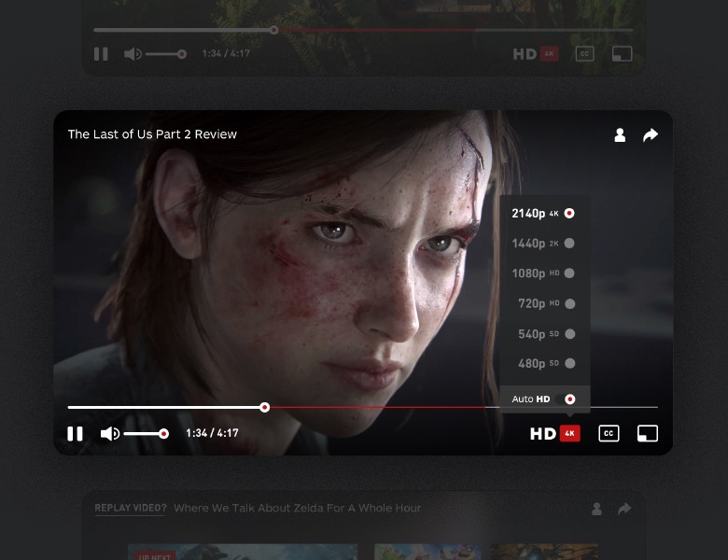Select 1440p 2K quality
Viewport: 728px width, 560px height.
(543, 244)
